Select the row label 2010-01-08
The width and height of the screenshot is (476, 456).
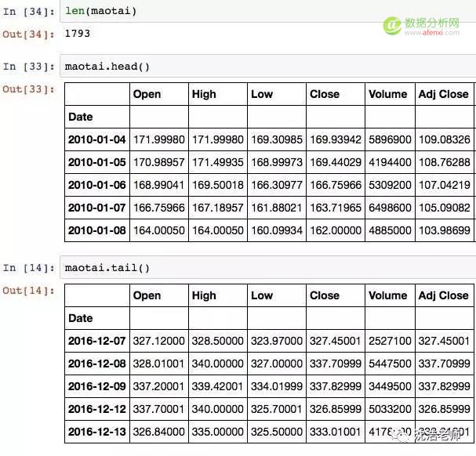pos(96,230)
